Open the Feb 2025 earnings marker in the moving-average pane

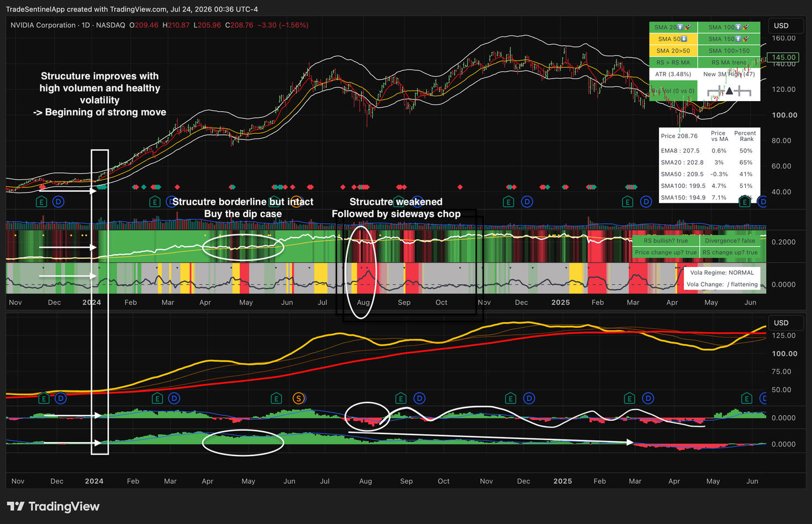click(629, 398)
